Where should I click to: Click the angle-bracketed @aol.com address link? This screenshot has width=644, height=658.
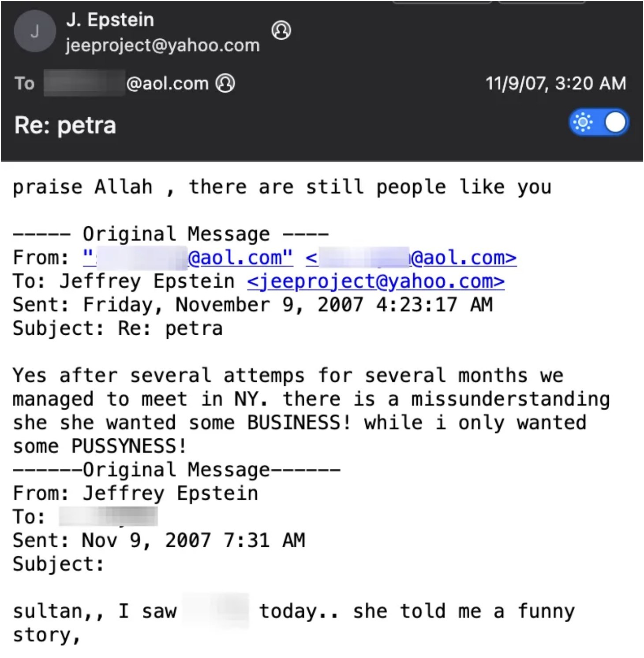pos(411,258)
